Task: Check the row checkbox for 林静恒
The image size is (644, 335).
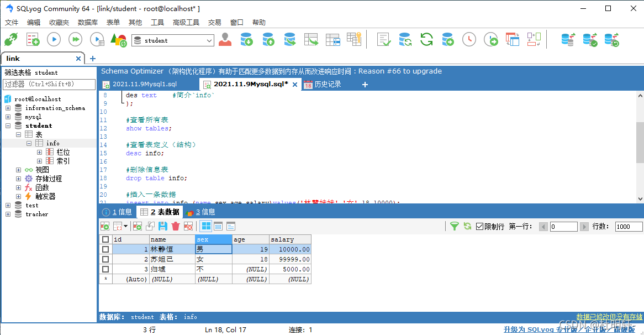Action: pos(105,249)
